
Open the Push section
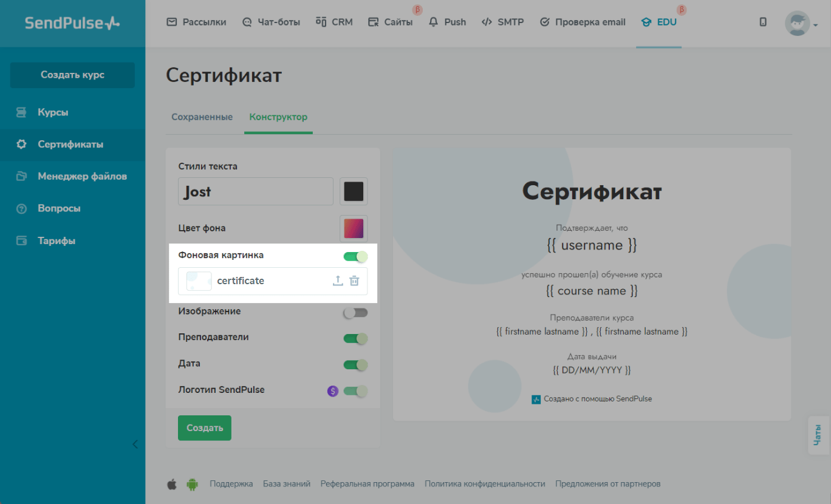[447, 22]
